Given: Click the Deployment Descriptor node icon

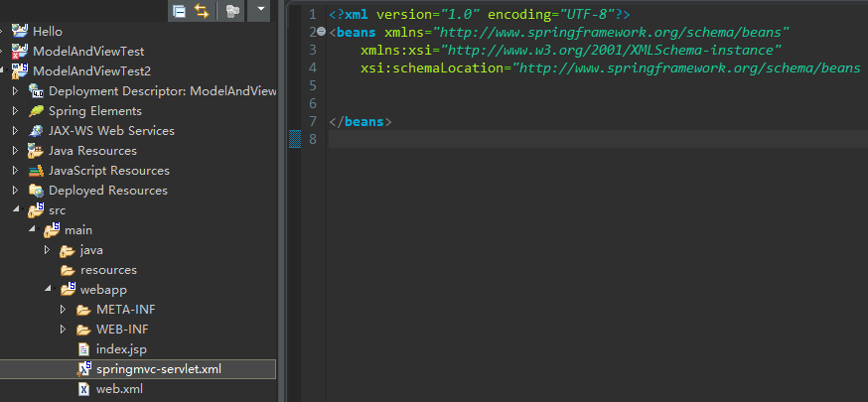Looking at the screenshot, I should 36,90.
